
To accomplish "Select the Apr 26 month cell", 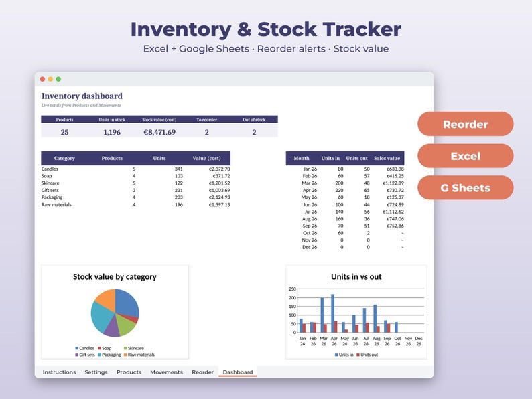I will (x=310, y=190).
